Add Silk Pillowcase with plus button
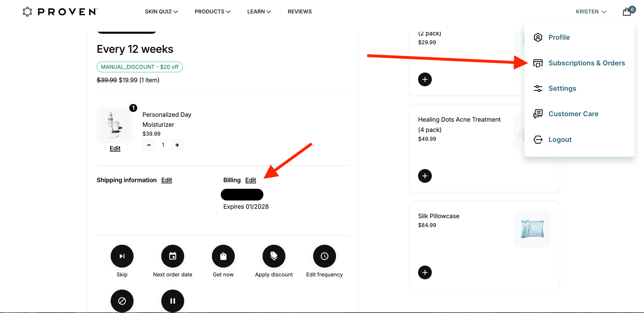Viewport: 644px width, 313px height. pyautogui.click(x=425, y=272)
